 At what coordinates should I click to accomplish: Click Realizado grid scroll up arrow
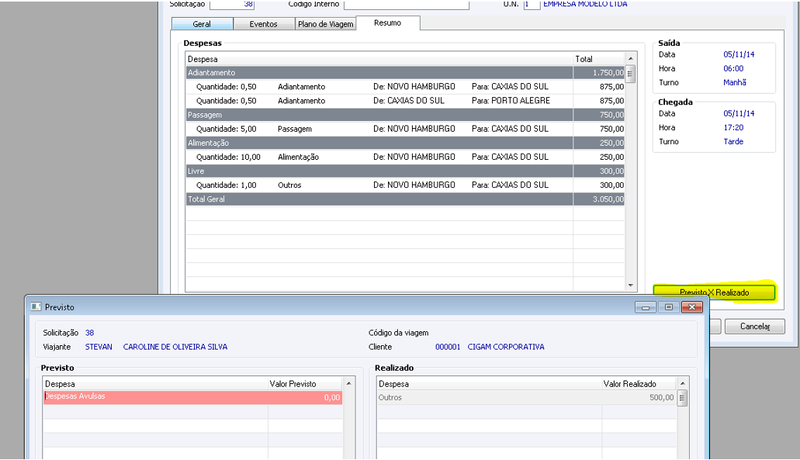click(682, 384)
